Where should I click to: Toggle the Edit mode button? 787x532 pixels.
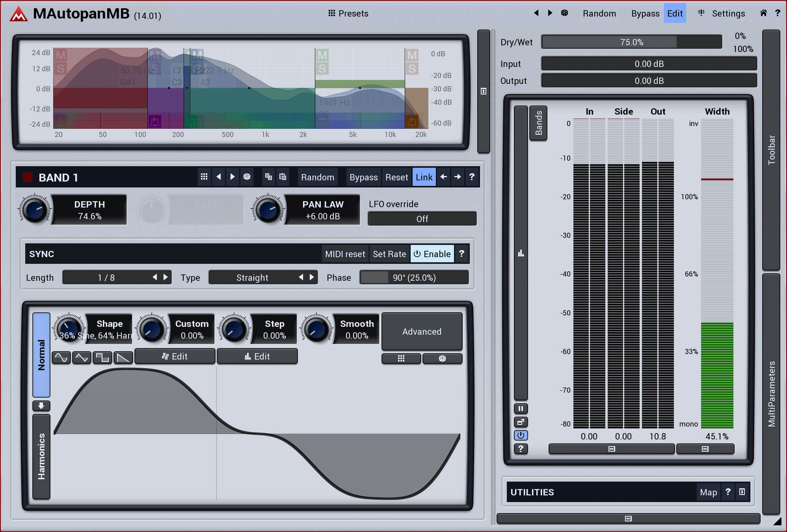tap(675, 13)
